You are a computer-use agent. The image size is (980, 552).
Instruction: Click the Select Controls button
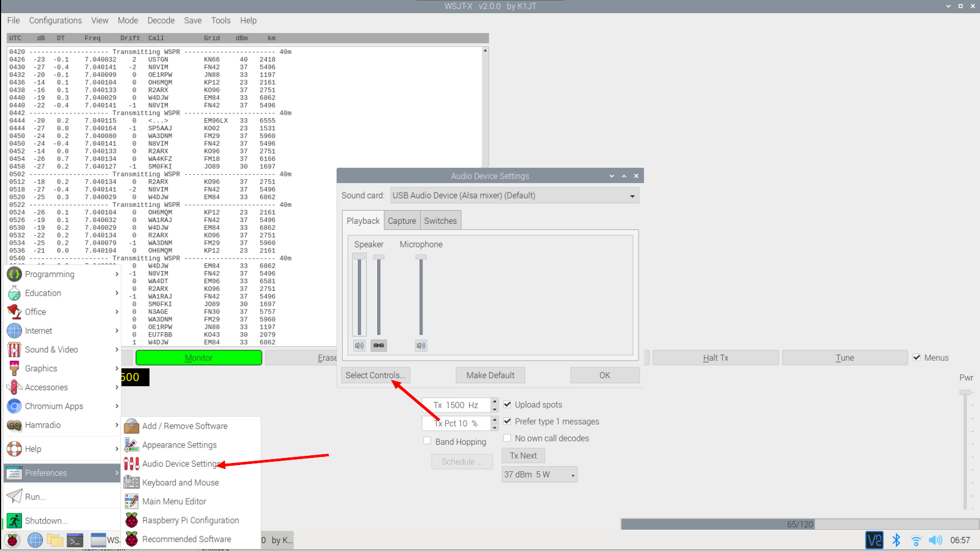coord(375,375)
